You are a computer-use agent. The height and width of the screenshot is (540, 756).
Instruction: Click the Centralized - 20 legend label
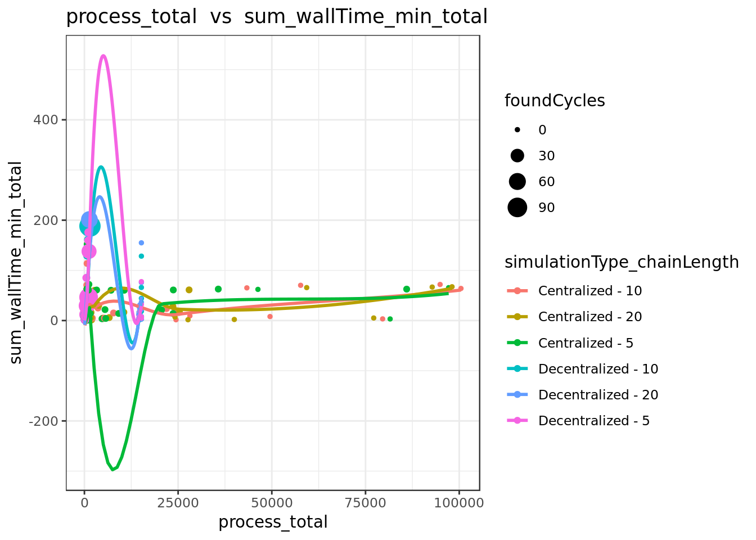pyautogui.click(x=590, y=317)
